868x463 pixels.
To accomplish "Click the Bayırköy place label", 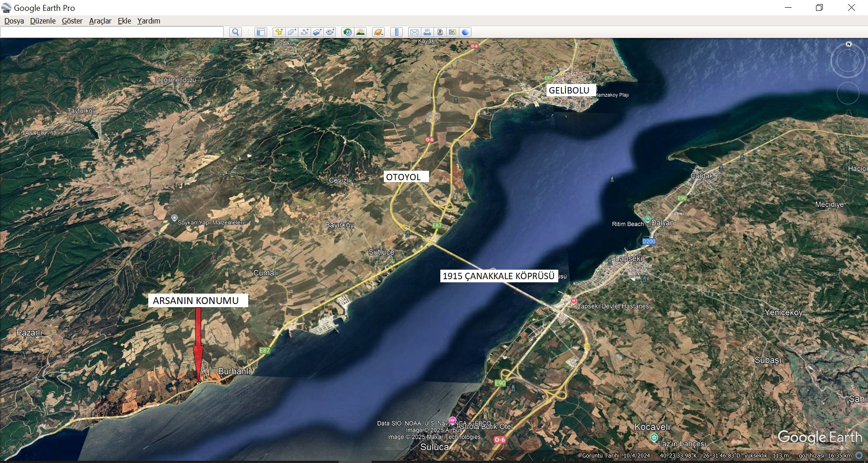I will pyautogui.click(x=339, y=225).
